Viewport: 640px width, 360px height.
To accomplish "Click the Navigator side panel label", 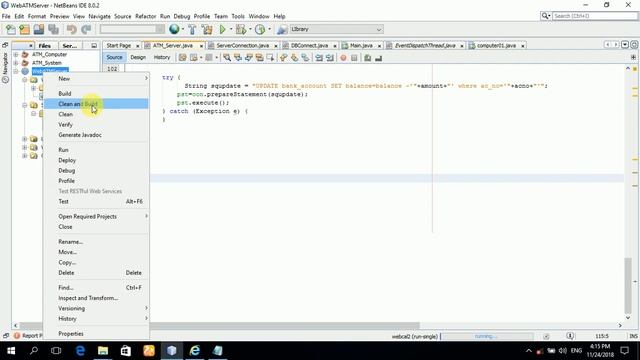I will [x=5, y=62].
